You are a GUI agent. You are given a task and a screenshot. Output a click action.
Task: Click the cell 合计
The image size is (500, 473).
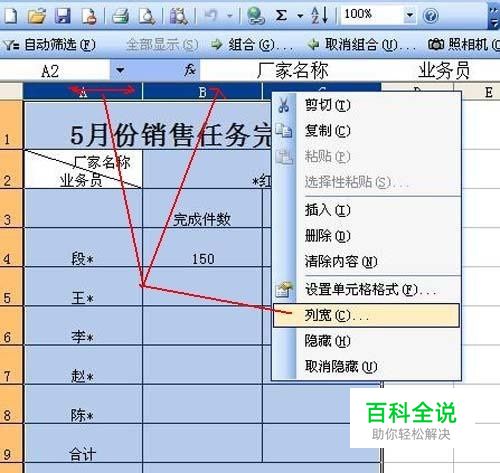pos(83,443)
